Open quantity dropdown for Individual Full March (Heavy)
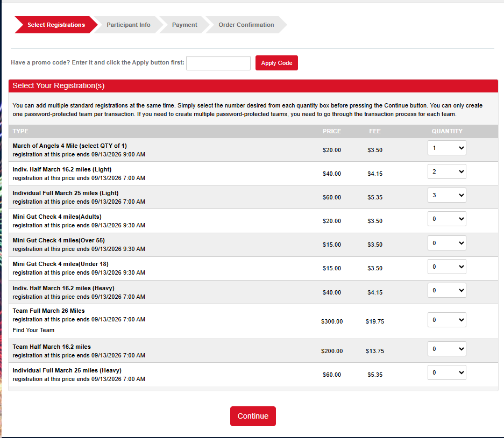This screenshot has width=504, height=438. [446, 372]
